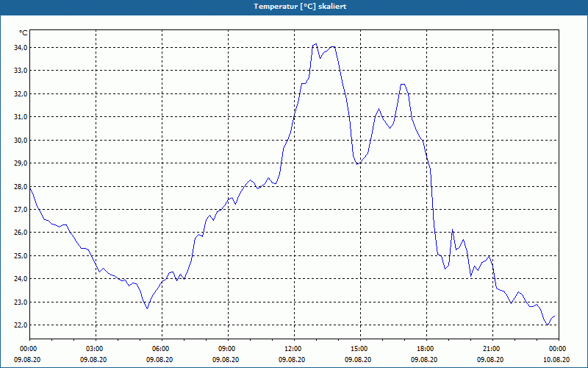Click the 21:00 time axis label
Viewport: 588px width, 368px height.
pyautogui.click(x=492, y=349)
